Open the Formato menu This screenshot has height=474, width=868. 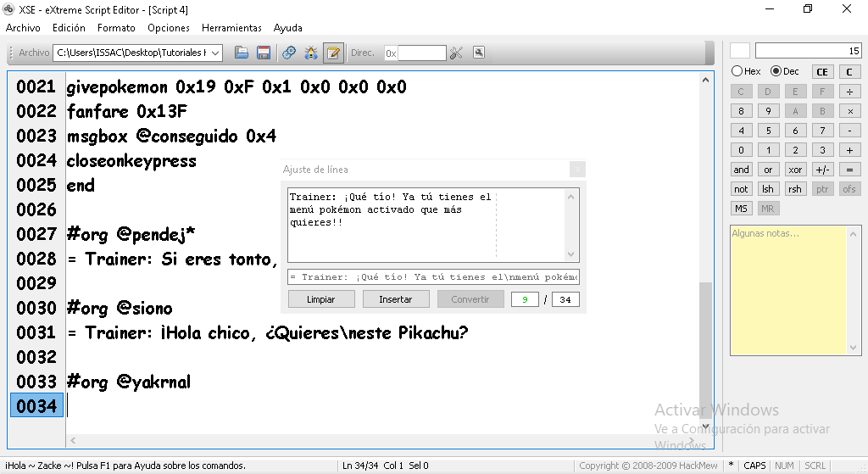click(x=116, y=28)
